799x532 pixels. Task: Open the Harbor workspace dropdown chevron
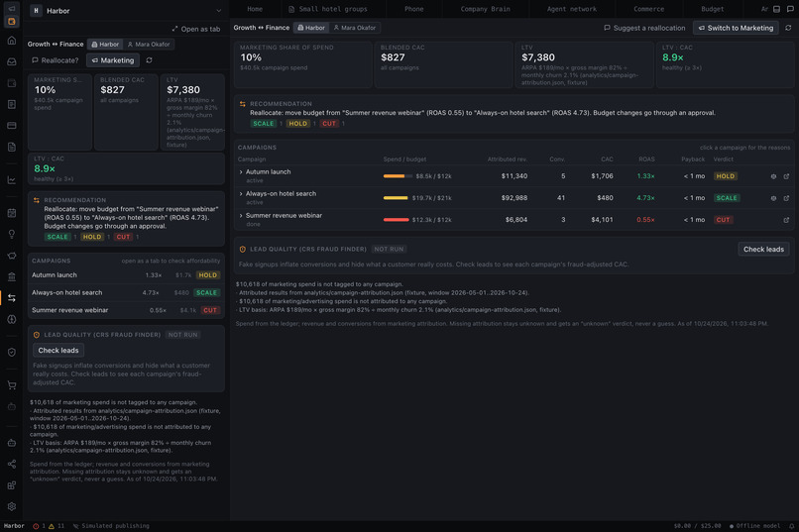point(219,11)
